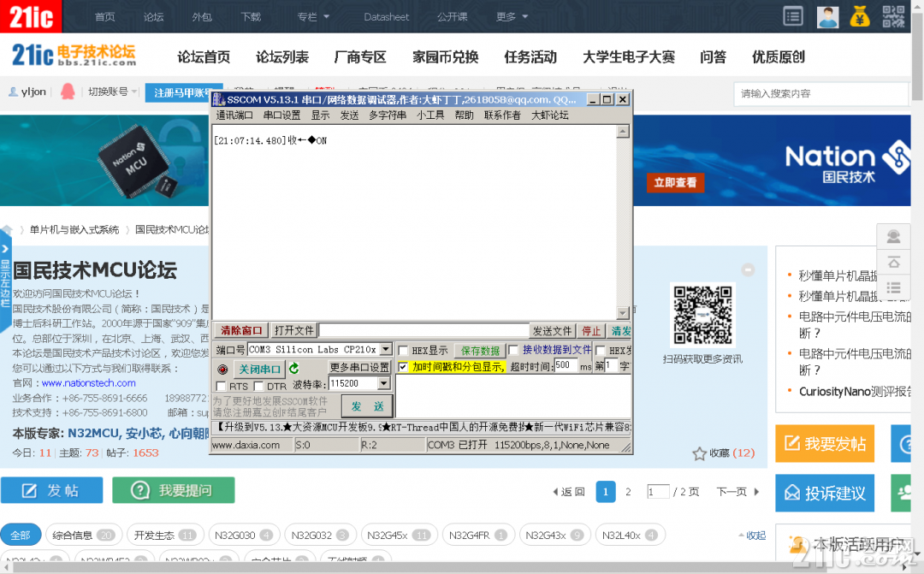Jump to page top via floating sidebar icon
Screen dimensions: 924x574
pyautogui.click(x=893, y=263)
